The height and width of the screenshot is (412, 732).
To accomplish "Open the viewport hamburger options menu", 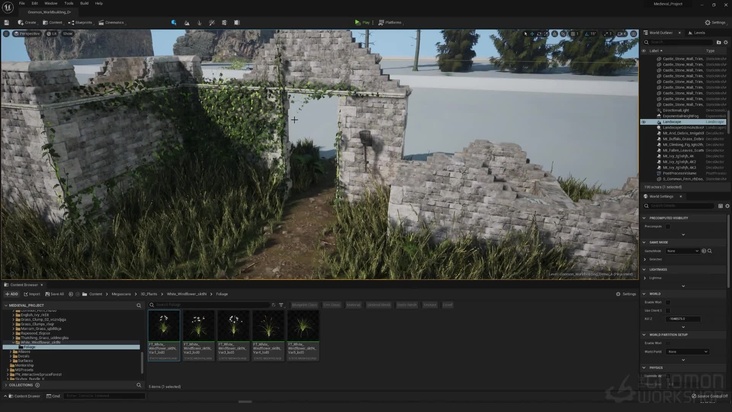I will point(6,33).
